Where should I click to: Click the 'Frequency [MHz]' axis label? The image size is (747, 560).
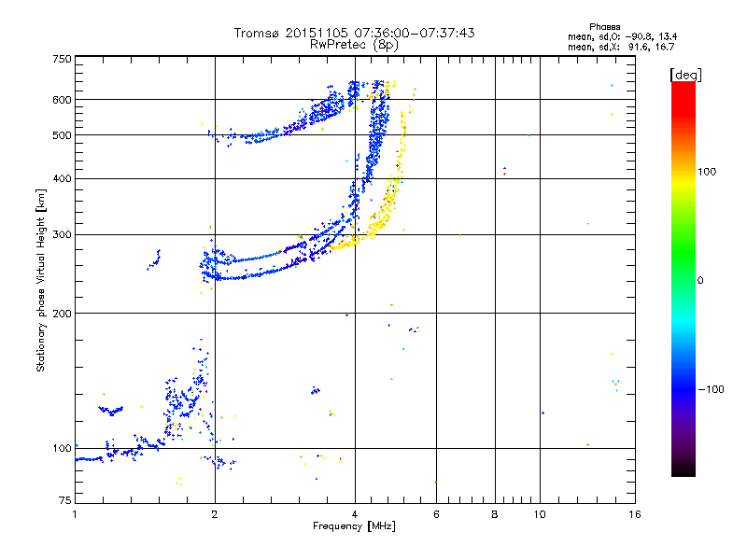pyautogui.click(x=354, y=526)
